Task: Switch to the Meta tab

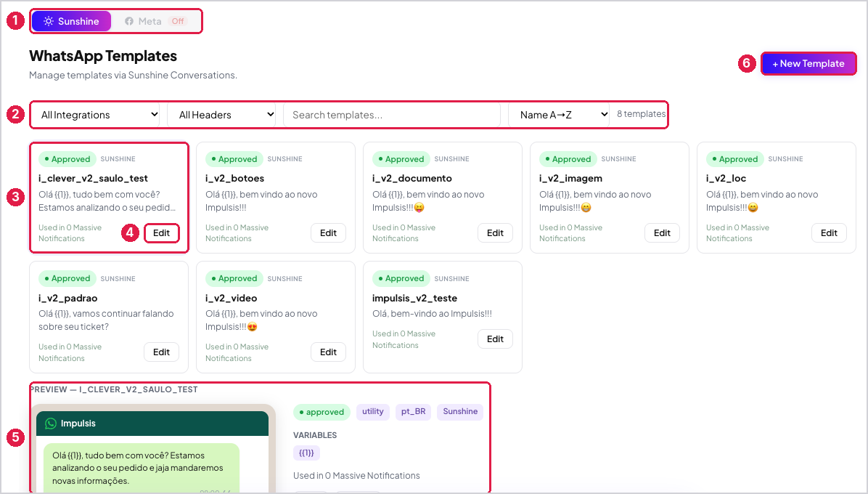Action: (155, 21)
